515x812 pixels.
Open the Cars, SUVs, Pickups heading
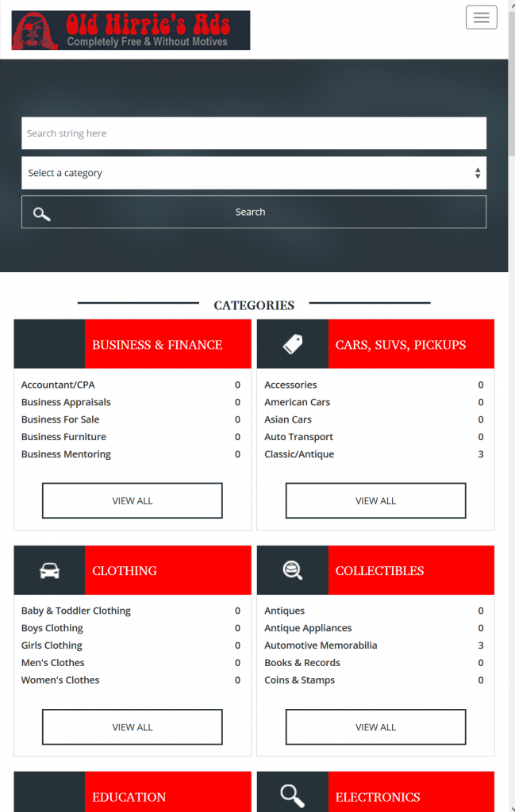(x=401, y=345)
